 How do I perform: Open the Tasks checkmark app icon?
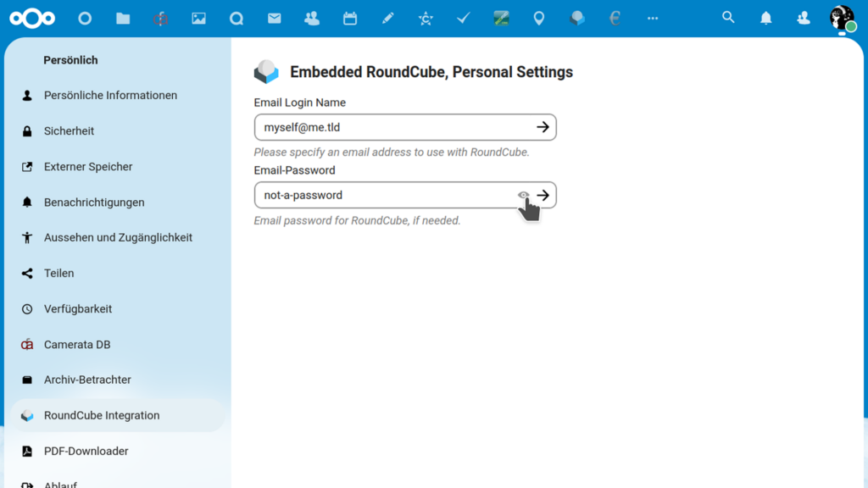click(463, 17)
